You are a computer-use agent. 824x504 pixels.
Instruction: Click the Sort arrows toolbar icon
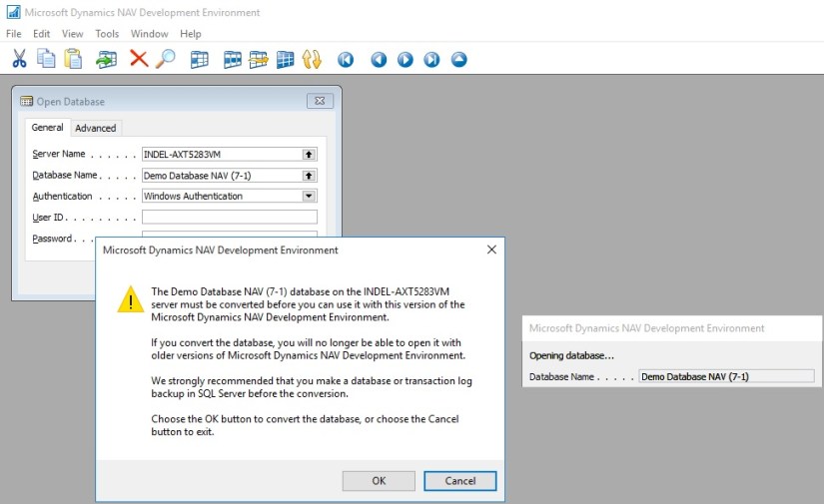(x=312, y=59)
